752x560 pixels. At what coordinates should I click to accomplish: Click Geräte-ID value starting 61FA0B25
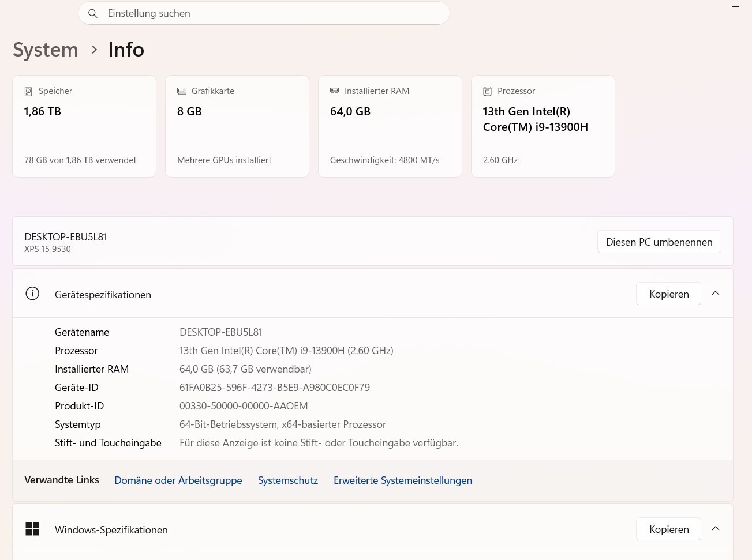275,388
